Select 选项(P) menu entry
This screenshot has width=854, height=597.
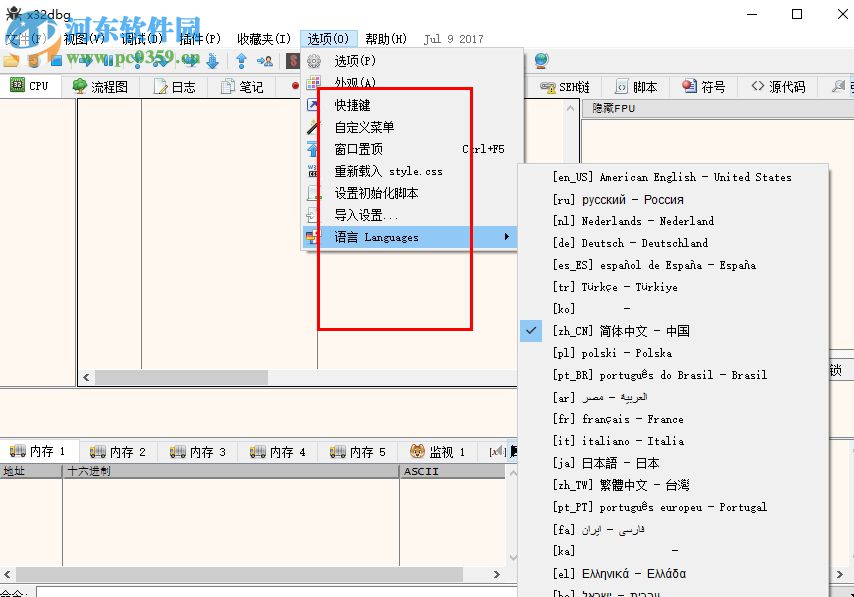(412, 61)
